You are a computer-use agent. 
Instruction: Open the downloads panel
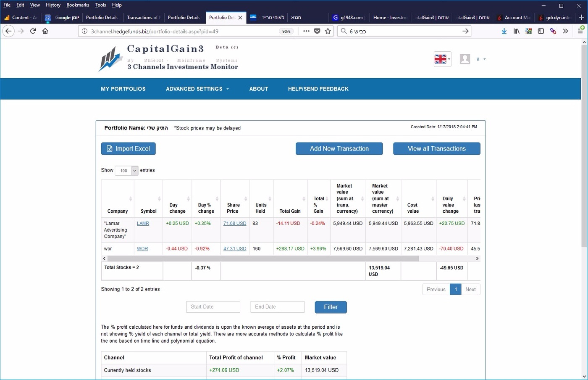point(504,31)
